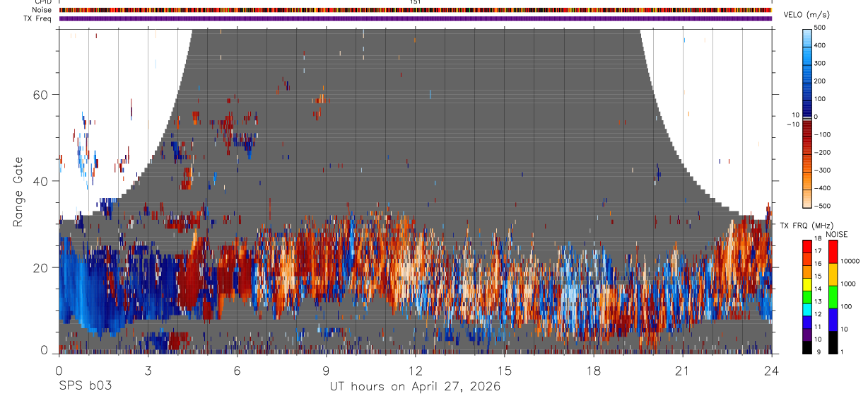Screen dimensions: 868x401
Task: Click the 'Range Gate' axis label
Action: pyautogui.click(x=18, y=192)
